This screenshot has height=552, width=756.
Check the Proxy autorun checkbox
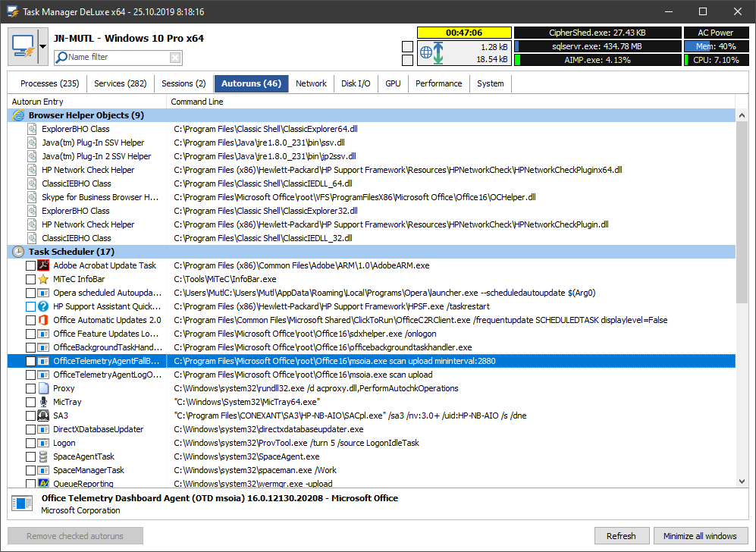tap(30, 388)
